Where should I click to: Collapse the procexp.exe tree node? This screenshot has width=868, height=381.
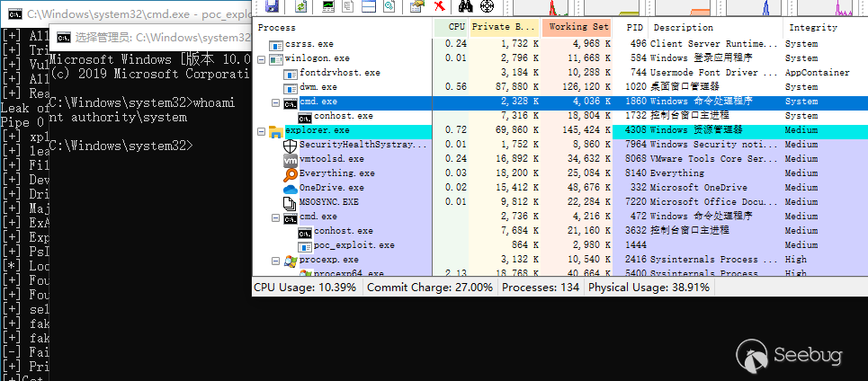275,261
